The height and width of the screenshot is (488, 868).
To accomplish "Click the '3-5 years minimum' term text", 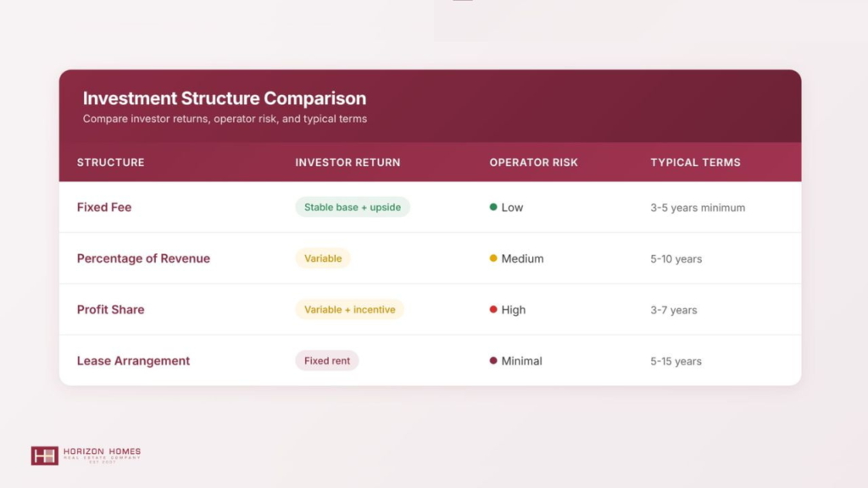I will tap(698, 208).
